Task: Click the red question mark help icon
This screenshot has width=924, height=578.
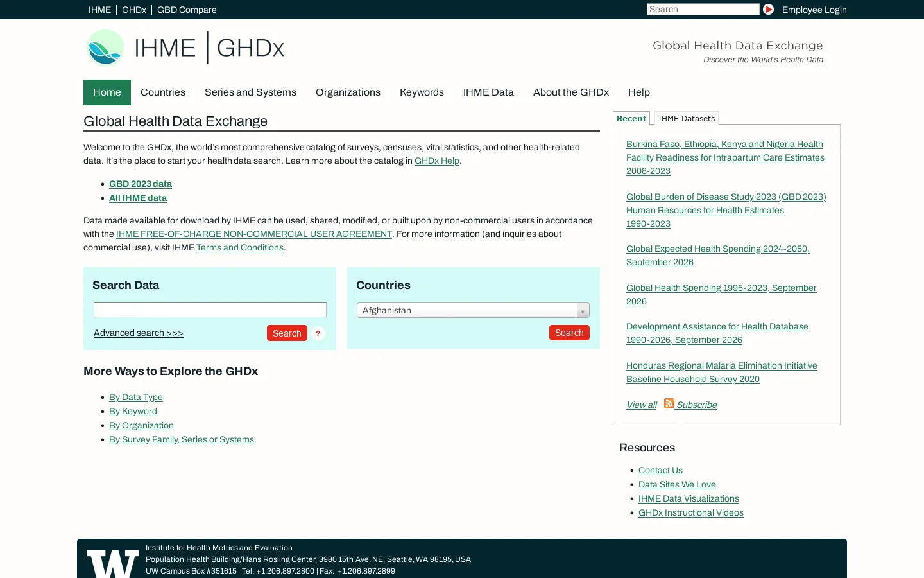Action: coord(318,333)
